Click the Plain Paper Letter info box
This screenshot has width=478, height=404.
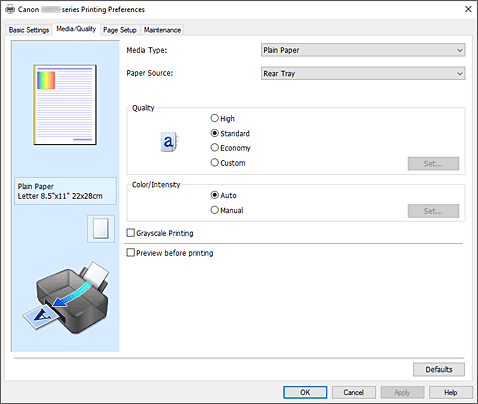coord(65,191)
